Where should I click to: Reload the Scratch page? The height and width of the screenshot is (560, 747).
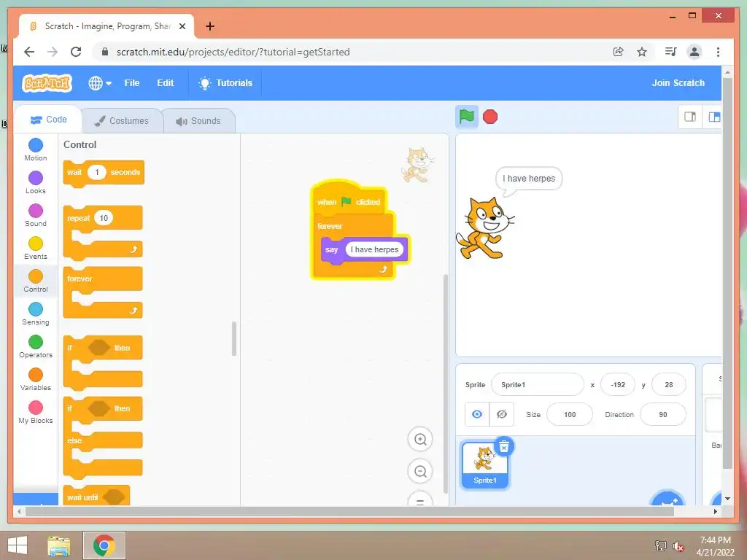76,52
